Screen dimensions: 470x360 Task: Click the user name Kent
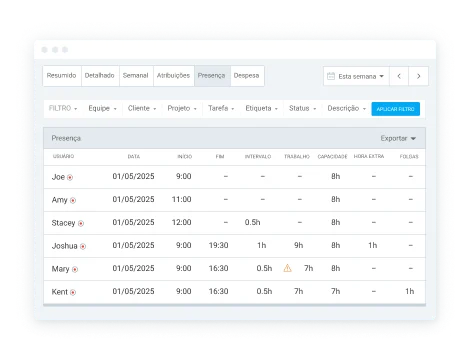click(x=60, y=292)
